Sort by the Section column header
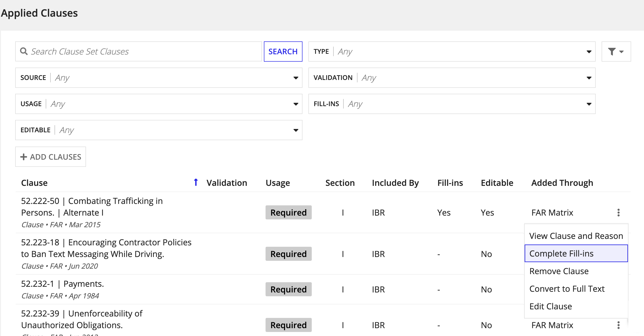This screenshot has width=644, height=336. [x=340, y=183]
